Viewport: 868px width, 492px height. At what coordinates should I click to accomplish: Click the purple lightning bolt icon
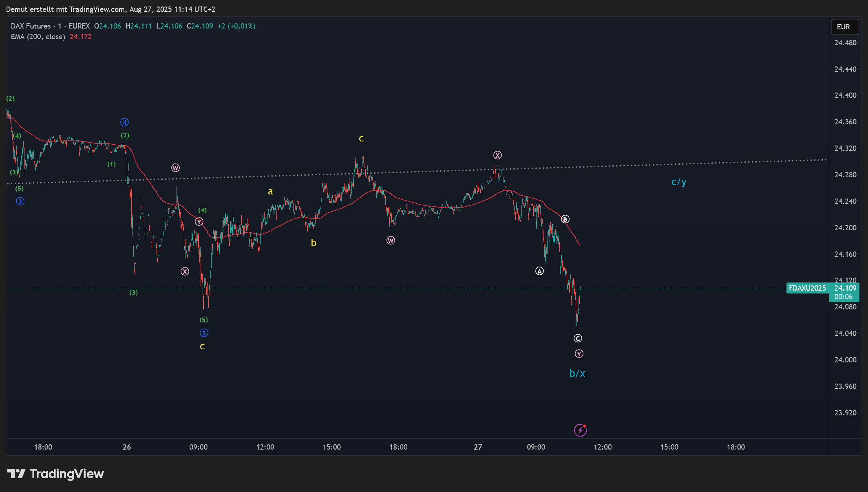(x=580, y=430)
